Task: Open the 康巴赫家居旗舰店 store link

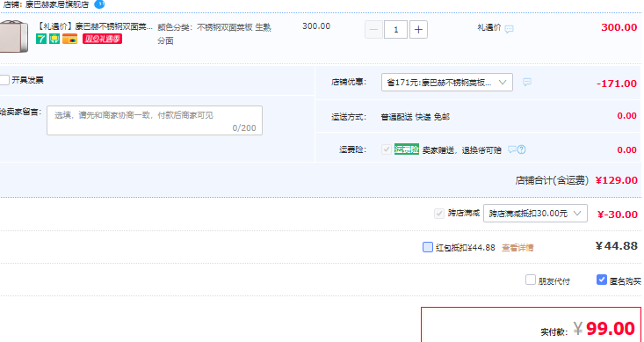Action: click(x=57, y=4)
